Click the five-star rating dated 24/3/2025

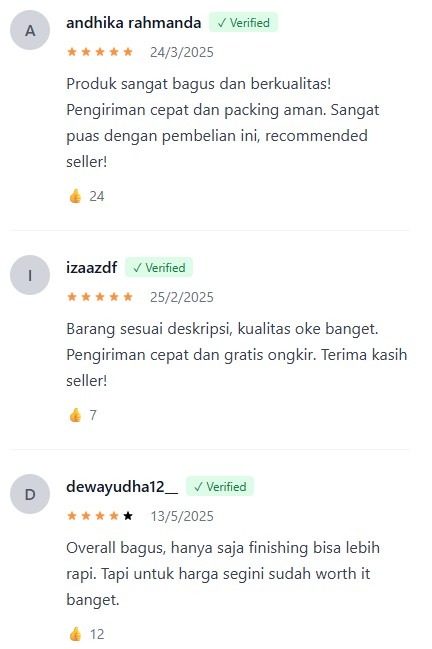pos(100,52)
